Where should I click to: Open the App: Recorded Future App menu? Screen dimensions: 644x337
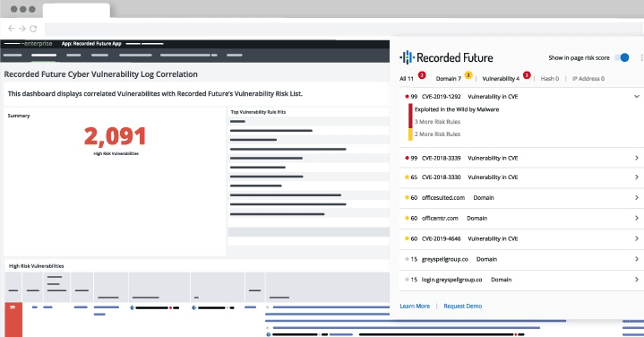(91, 44)
